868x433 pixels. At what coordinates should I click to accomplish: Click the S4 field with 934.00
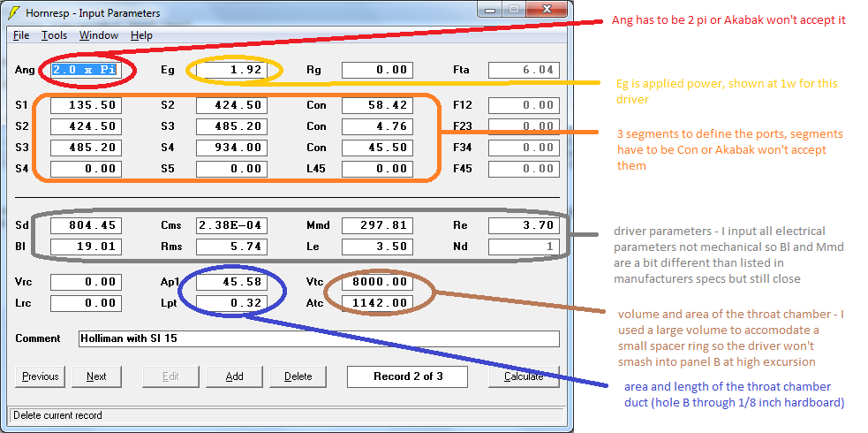tap(232, 148)
